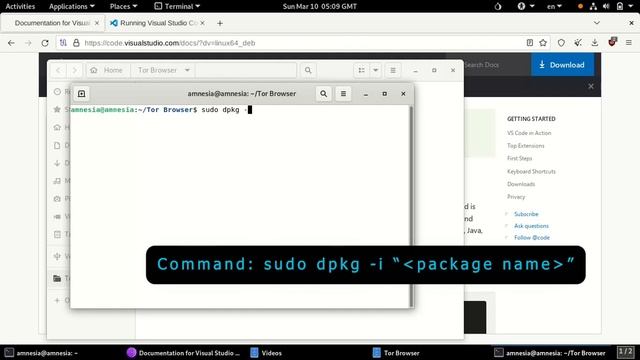Open the Places menu
The height and width of the screenshot is (360, 640).
[123, 6]
